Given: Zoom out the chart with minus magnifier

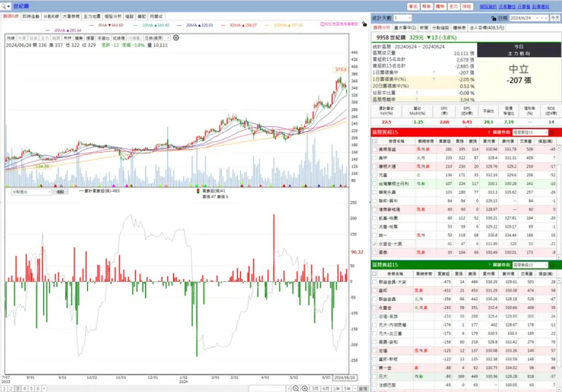Looking at the screenshot, I should [295, 388].
